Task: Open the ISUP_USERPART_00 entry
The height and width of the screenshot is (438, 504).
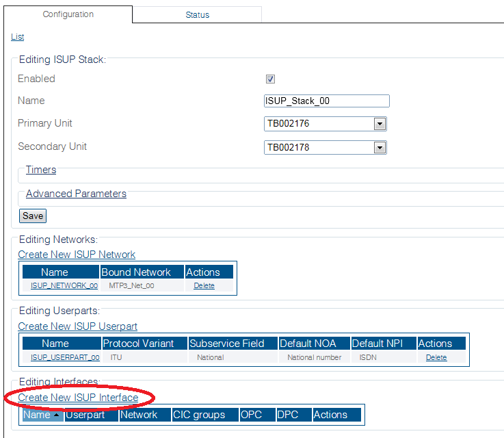Action: (x=65, y=358)
